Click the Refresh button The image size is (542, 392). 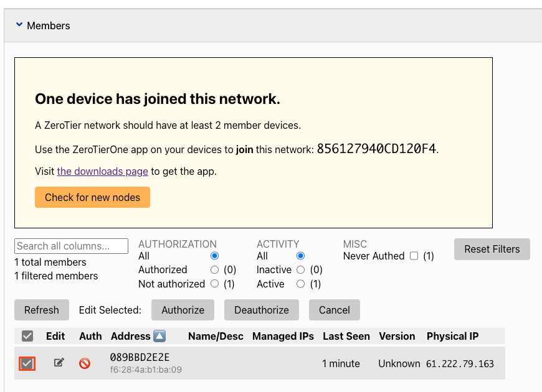tap(42, 310)
